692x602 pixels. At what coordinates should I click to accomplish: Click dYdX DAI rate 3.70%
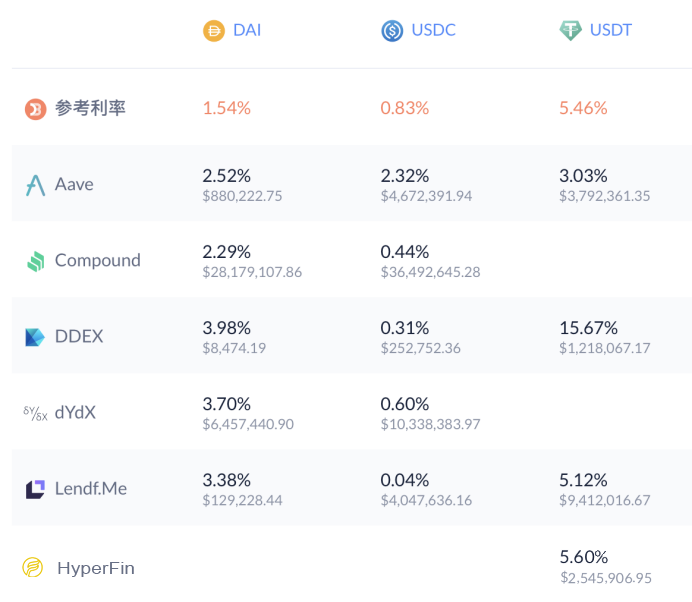point(226,404)
